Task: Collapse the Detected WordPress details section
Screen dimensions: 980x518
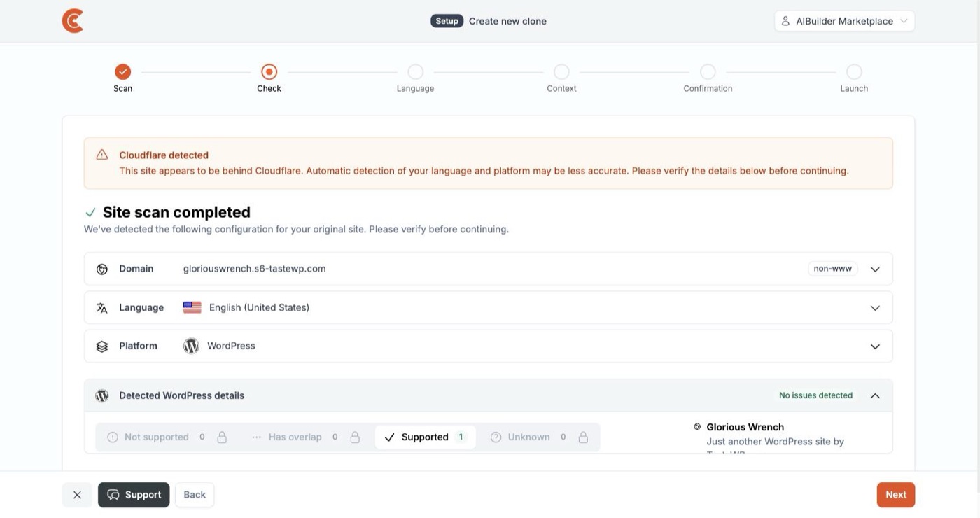Action: [875, 395]
